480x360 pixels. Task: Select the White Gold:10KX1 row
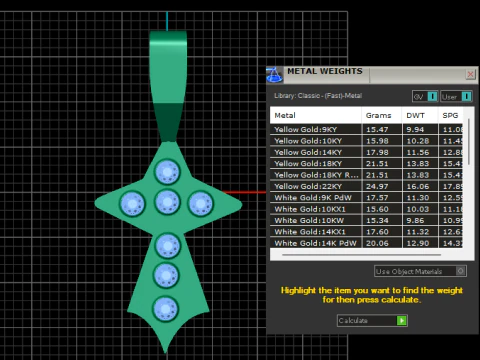tap(367, 209)
